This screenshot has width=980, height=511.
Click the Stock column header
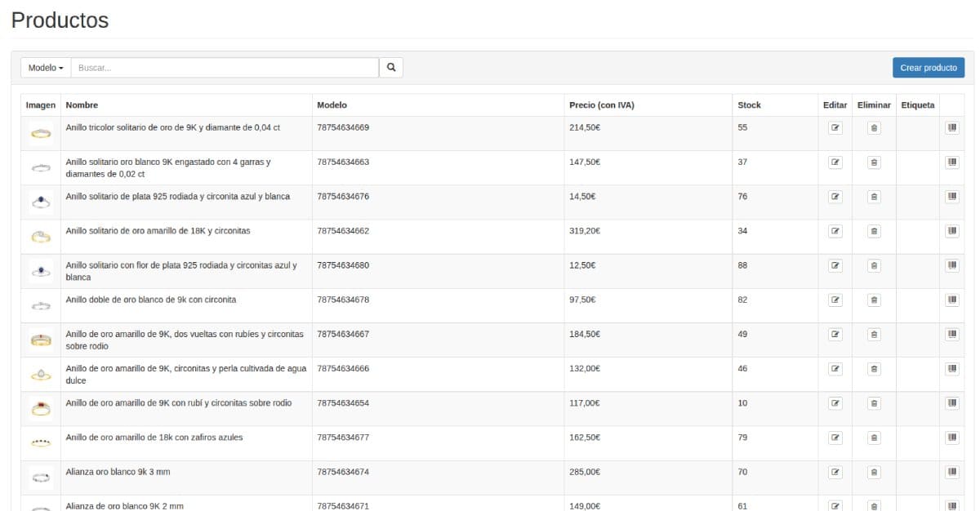pyautogui.click(x=749, y=105)
